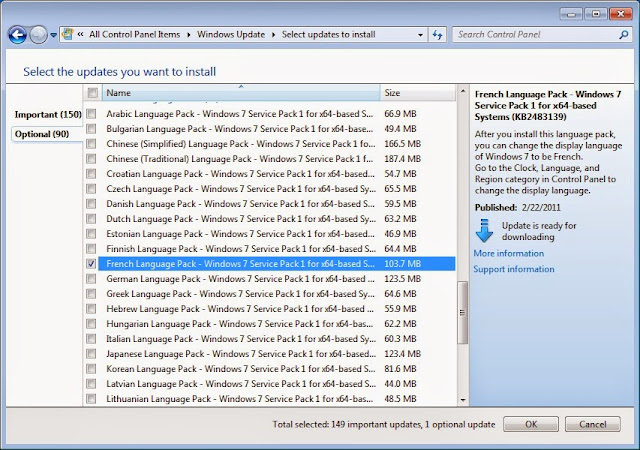The height and width of the screenshot is (450, 640).
Task: Check the Danish Language Pack checkbox
Action: click(x=91, y=204)
